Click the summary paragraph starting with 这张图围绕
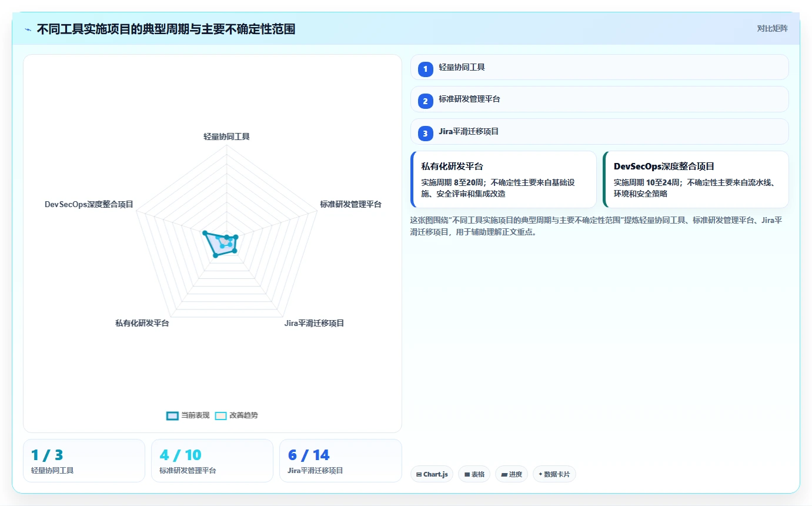Viewport: 812px width, 506px height. [596, 225]
